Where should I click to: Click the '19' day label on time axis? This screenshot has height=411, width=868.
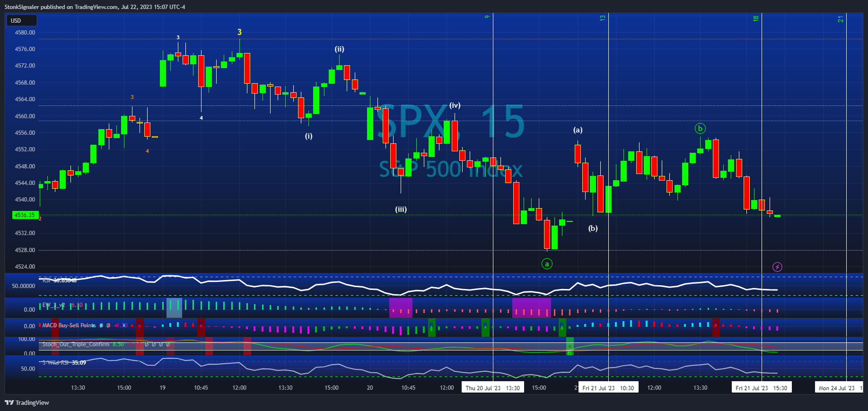(162, 388)
